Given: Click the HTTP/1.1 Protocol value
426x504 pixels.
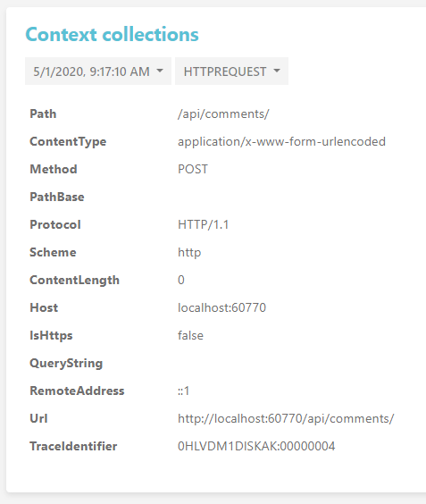Looking at the screenshot, I should 203,224.
